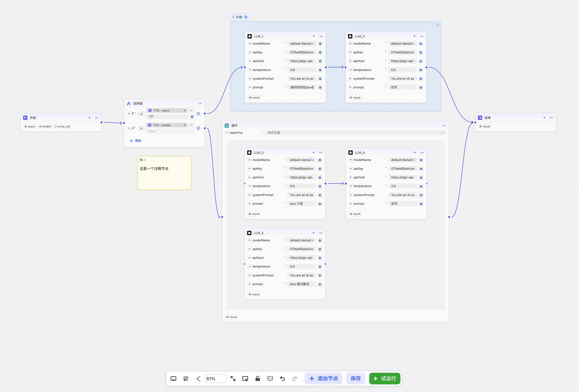Click the green 试运行 button
The height and width of the screenshot is (392, 579).
tap(385, 379)
